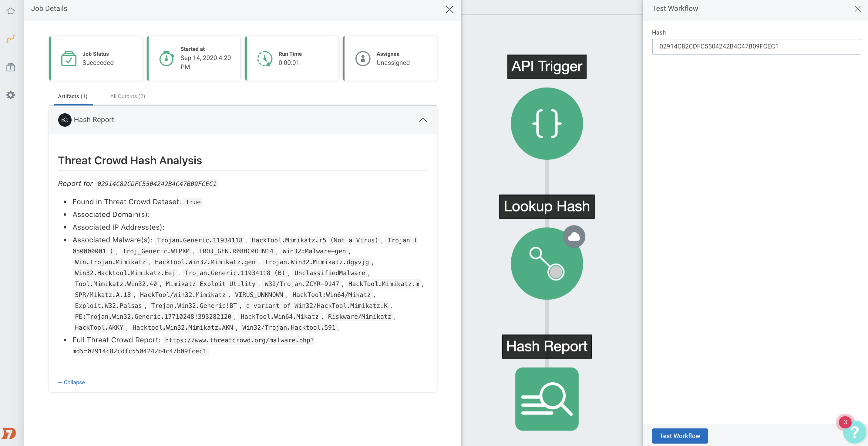This screenshot has width=868, height=446.
Task: Click 'W32/Trojan.ZCYR-9147' tag
Action: tap(301, 284)
